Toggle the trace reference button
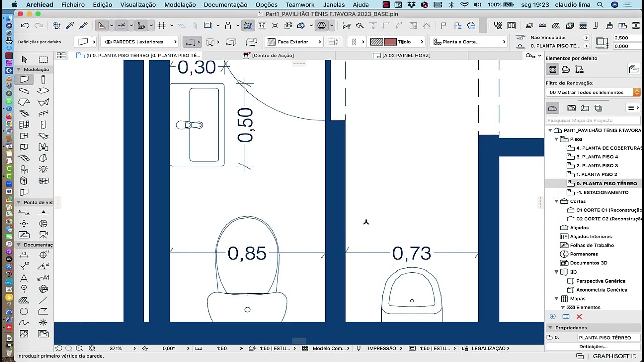The height and width of the screenshot is (362, 644). [208, 26]
